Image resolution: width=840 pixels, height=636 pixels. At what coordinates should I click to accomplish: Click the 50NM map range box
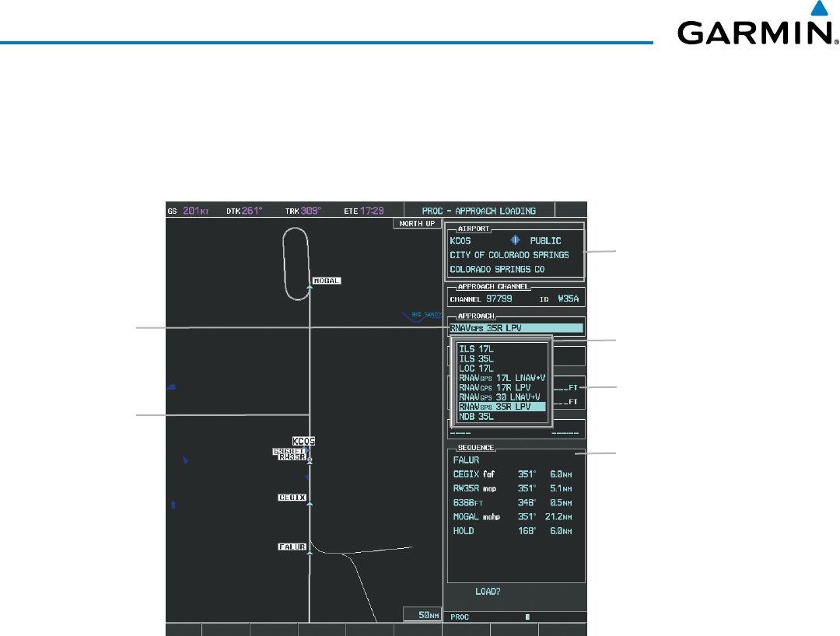pos(422,615)
